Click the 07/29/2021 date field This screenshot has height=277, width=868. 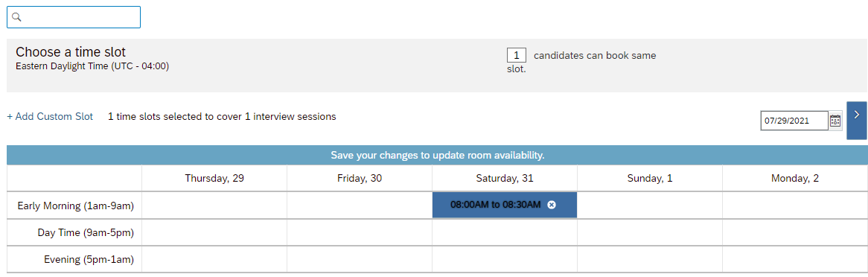click(794, 120)
